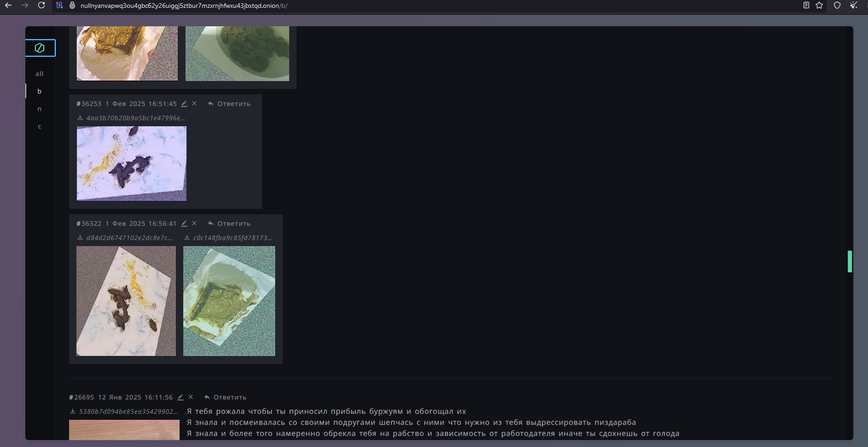The height and width of the screenshot is (447, 868).
Task: Enlarge the thumbnail in post #26695
Action: [x=124, y=429]
